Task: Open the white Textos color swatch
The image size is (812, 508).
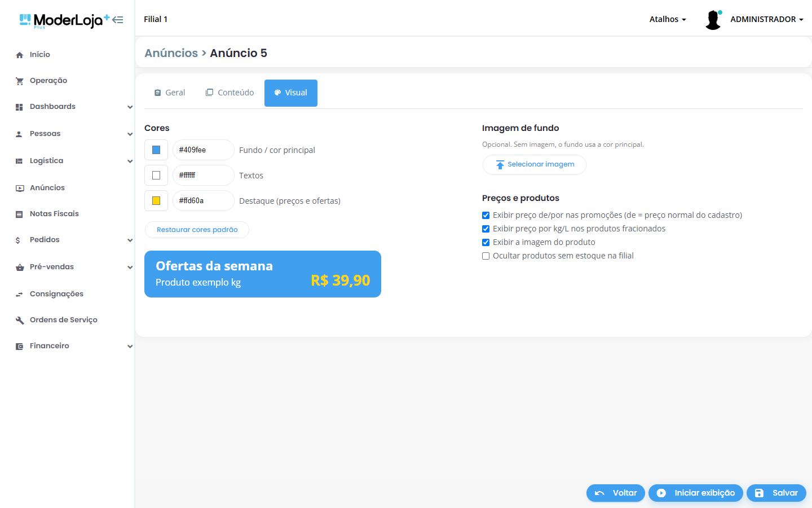Action: (x=156, y=176)
